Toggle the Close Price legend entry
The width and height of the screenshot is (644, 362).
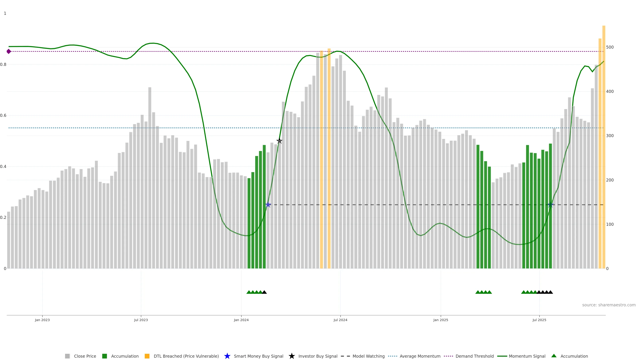click(85, 356)
